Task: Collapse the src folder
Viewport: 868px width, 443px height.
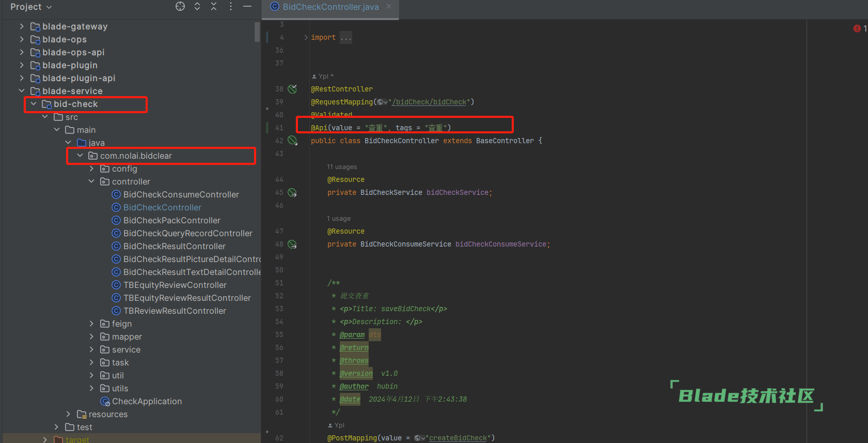Action: coord(45,116)
